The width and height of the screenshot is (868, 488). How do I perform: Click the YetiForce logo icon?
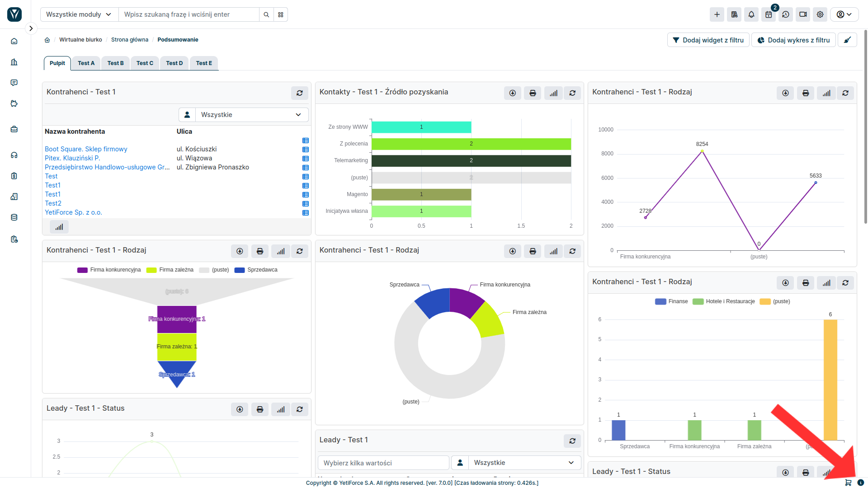click(14, 14)
